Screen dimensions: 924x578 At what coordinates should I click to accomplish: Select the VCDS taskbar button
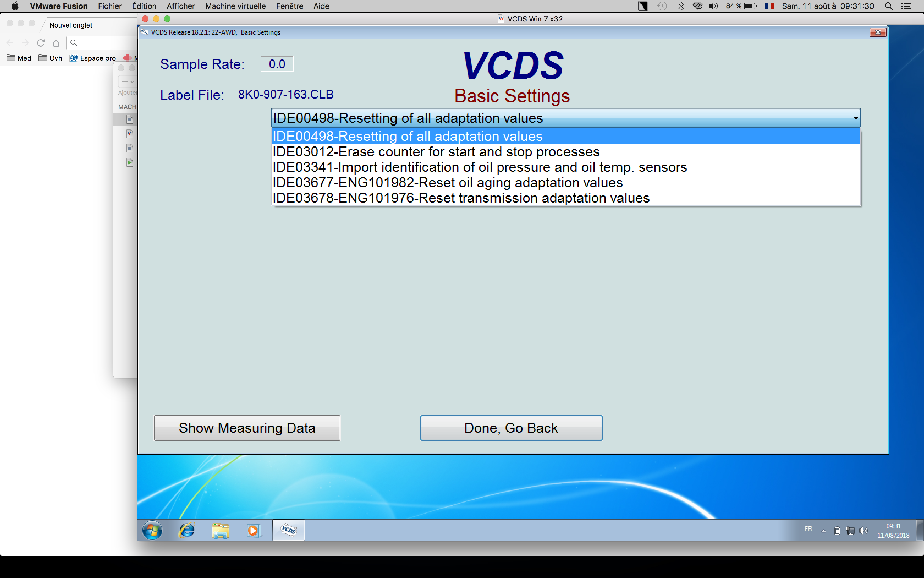[289, 530]
